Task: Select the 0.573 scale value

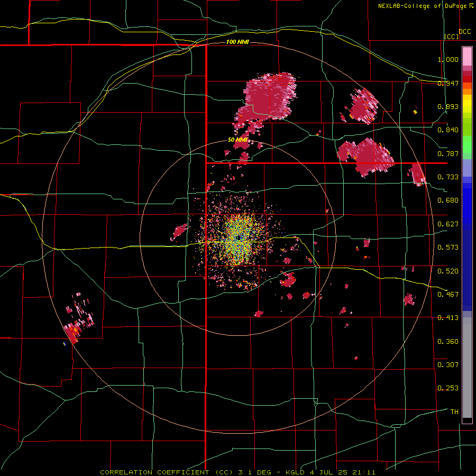Action: [448, 248]
